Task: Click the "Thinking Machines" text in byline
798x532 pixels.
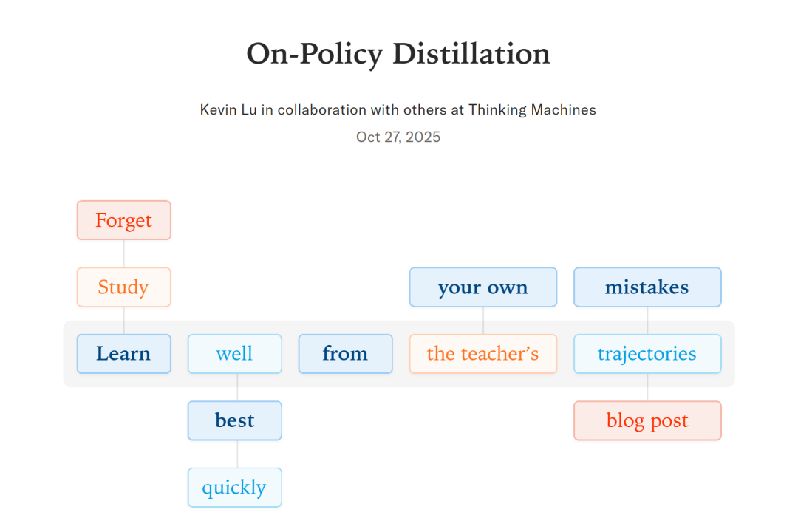Action: point(532,110)
